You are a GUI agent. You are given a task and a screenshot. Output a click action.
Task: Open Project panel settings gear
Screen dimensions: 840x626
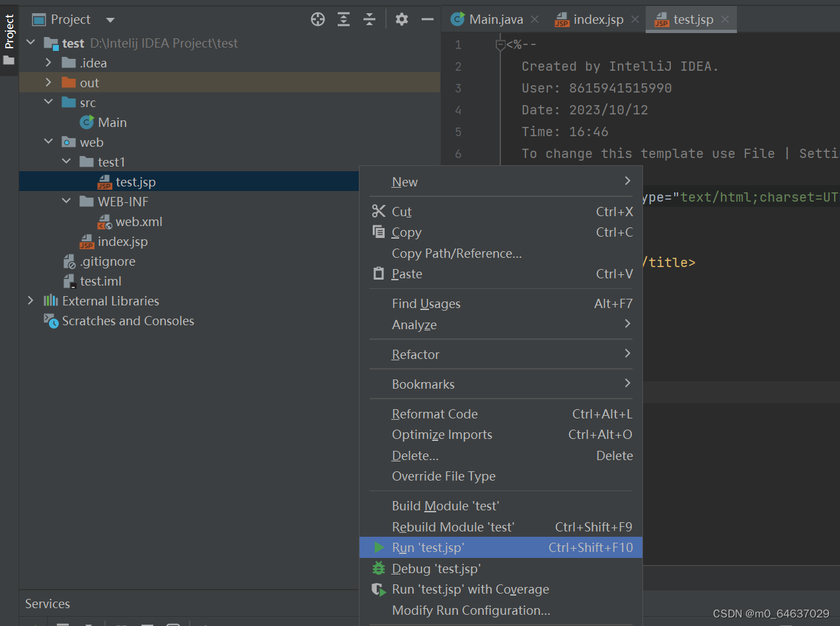402,20
